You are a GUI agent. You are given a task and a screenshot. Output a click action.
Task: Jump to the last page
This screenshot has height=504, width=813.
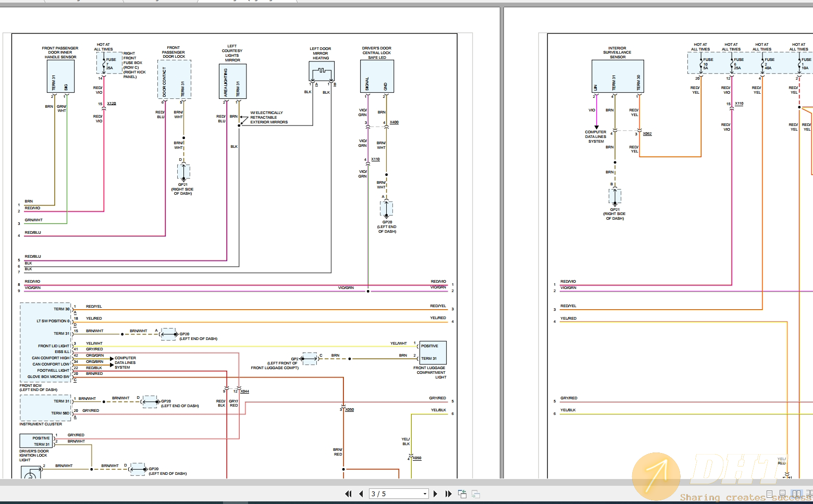point(448,494)
